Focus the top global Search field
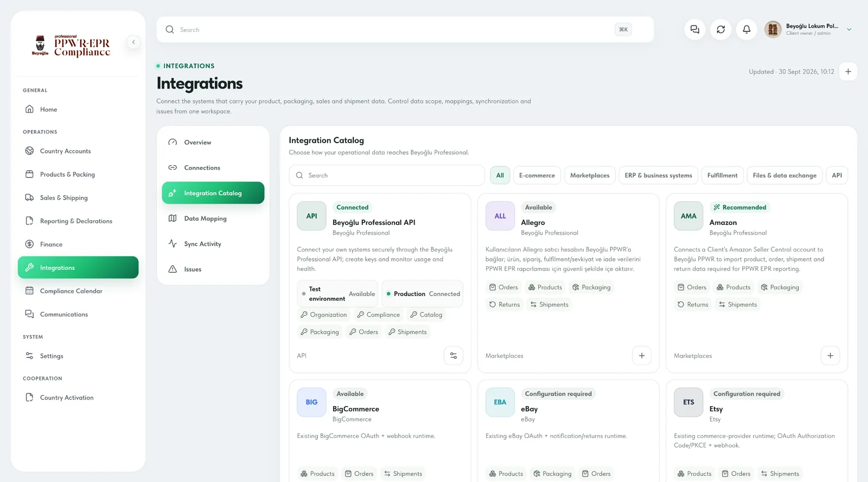 (405, 30)
